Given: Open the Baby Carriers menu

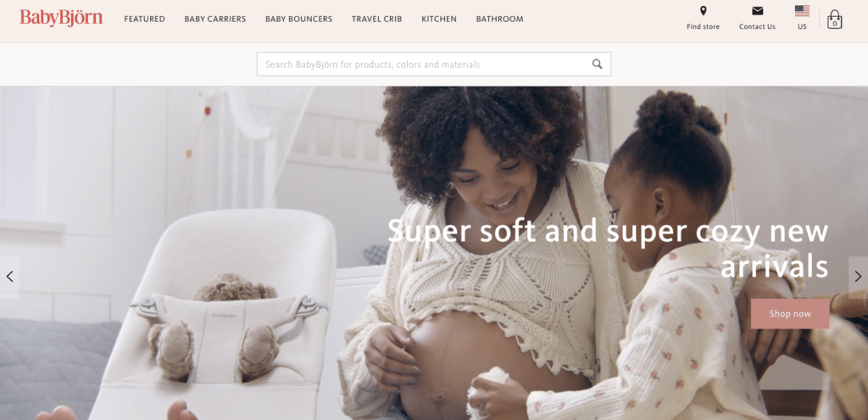Looking at the screenshot, I should [214, 19].
